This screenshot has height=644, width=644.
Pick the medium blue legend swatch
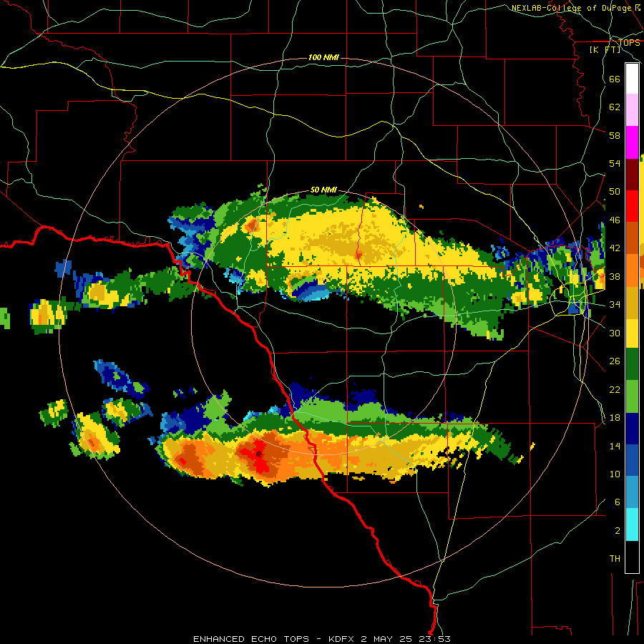pyautogui.click(x=632, y=461)
